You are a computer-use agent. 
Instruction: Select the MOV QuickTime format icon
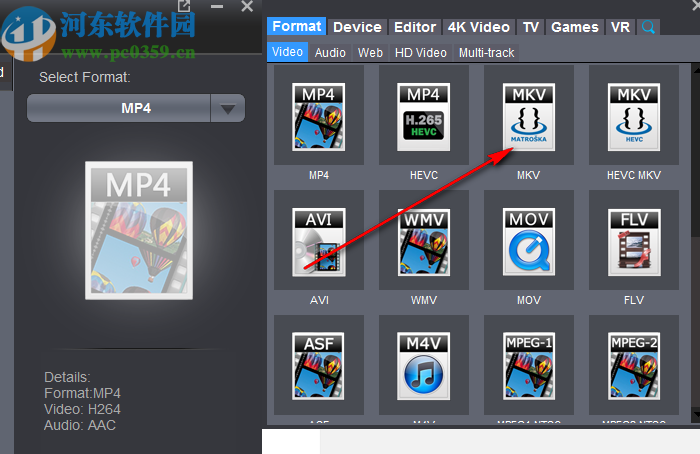[529, 242]
